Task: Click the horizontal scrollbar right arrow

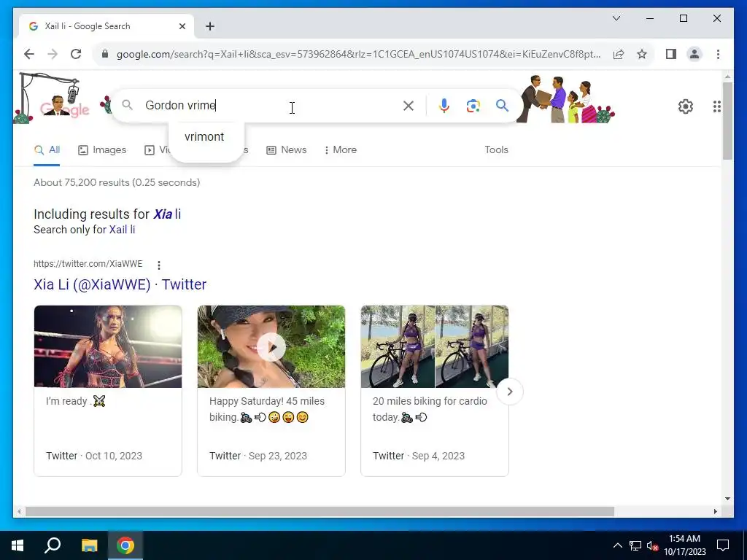Action: pyautogui.click(x=716, y=512)
